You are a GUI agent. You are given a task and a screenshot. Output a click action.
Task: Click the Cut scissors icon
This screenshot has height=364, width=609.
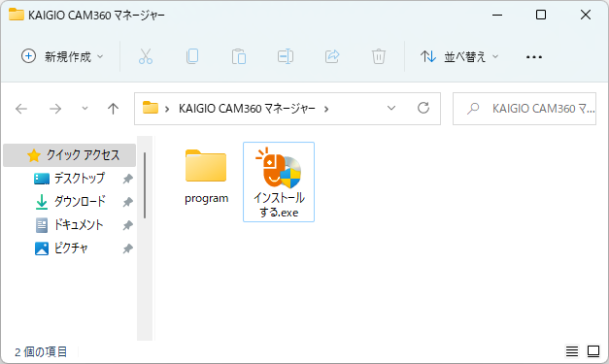click(x=146, y=56)
